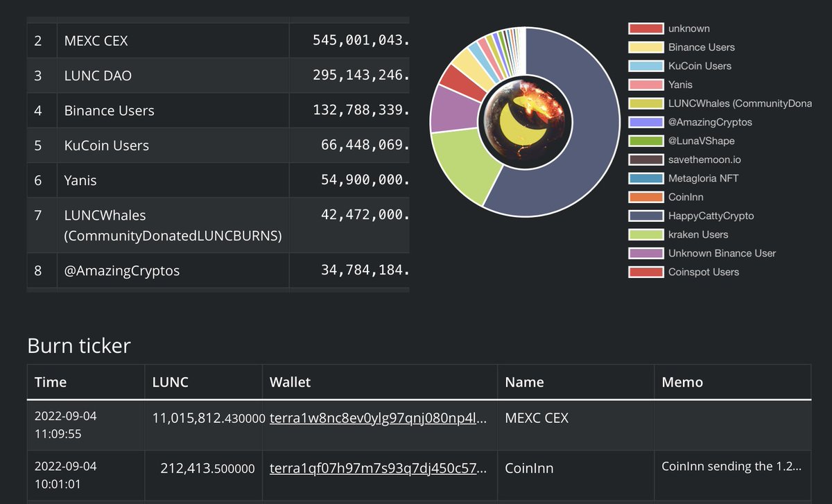Image resolution: width=832 pixels, height=504 pixels.
Task: Click the savethemoon.io legend color swatch
Action: click(645, 159)
